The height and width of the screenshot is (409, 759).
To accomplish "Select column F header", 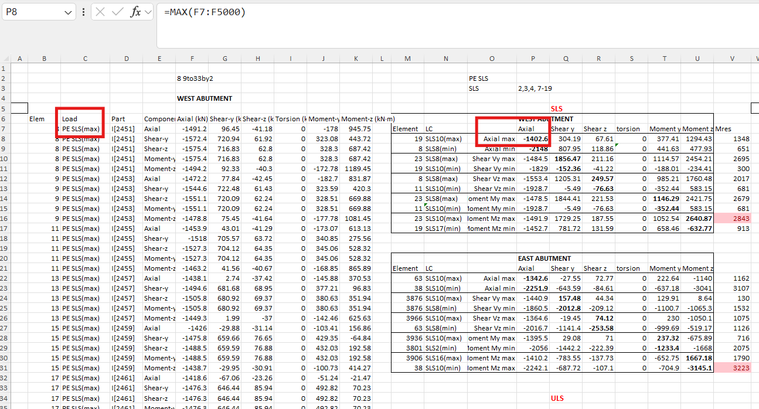I will click(x=192, y=59).
